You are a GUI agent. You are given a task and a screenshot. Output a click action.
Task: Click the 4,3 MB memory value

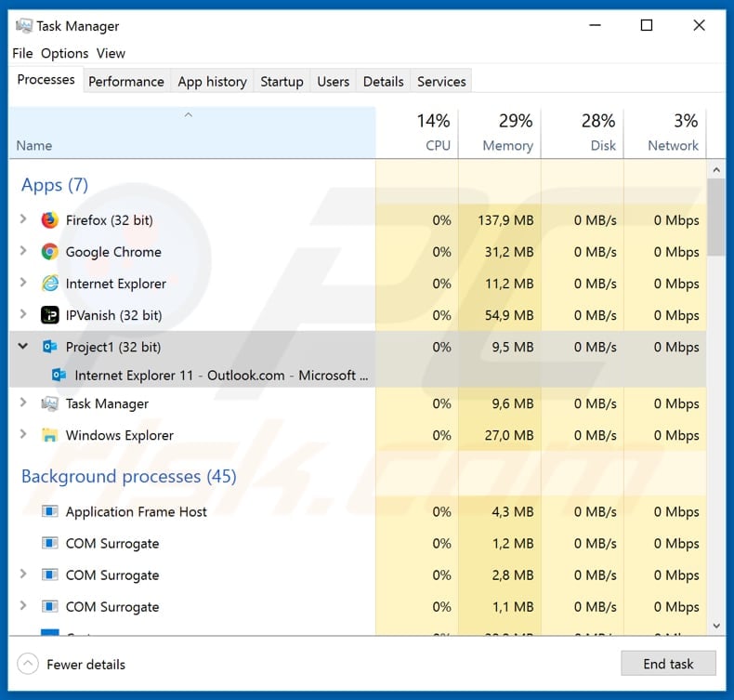tap(513, 511)
